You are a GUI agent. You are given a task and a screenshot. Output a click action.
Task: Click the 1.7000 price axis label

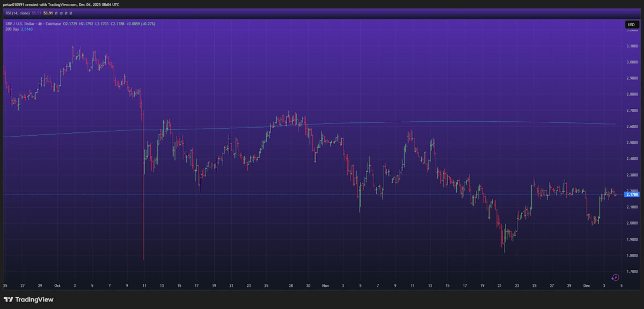632,271
